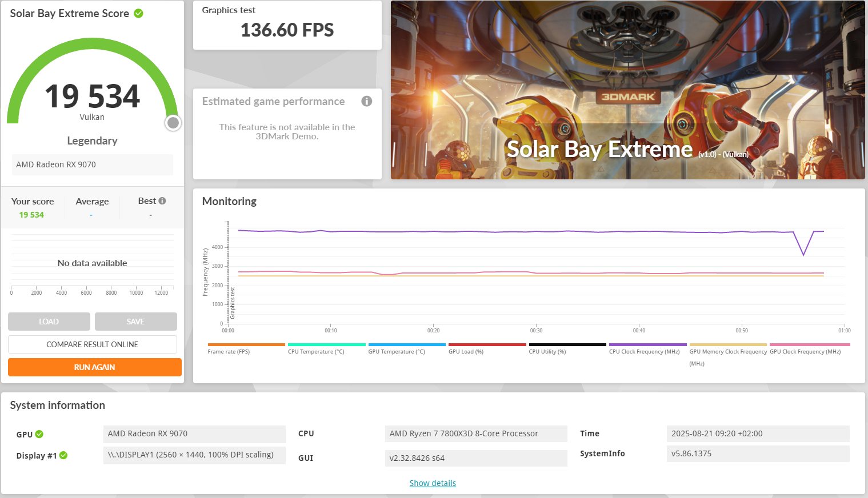The width and height of the screenshot is (868, 498).
Task: Click the 00:30 time tick on the monitoring chart
Action: coord(536,331)
